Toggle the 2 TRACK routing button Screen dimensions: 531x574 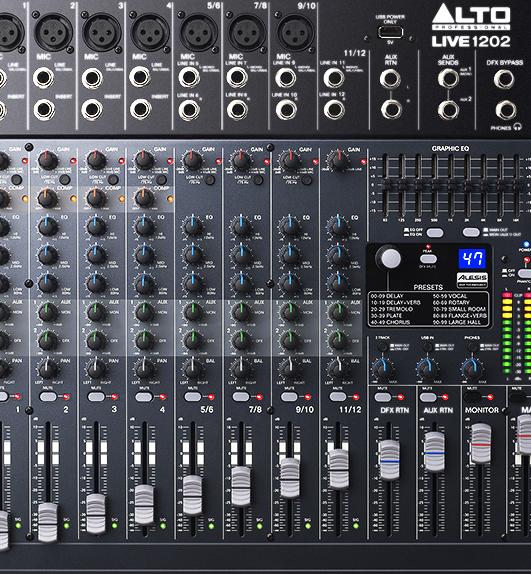point(382,346)
